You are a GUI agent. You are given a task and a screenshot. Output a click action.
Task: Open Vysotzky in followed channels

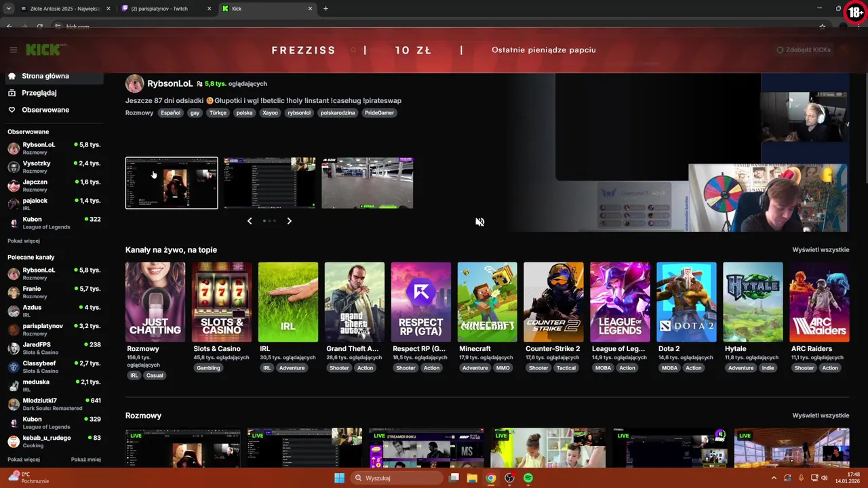click(53, 167)
